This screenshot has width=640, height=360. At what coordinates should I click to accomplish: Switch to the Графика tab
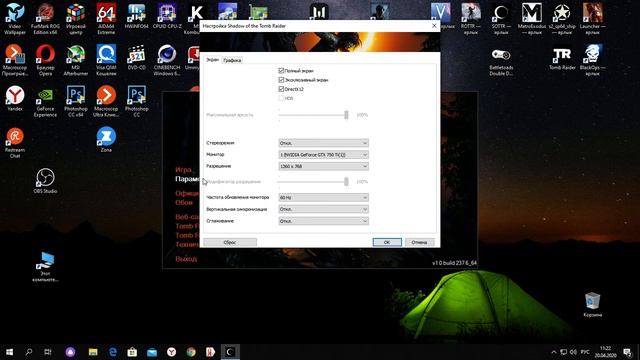click(x=232, y=60)
